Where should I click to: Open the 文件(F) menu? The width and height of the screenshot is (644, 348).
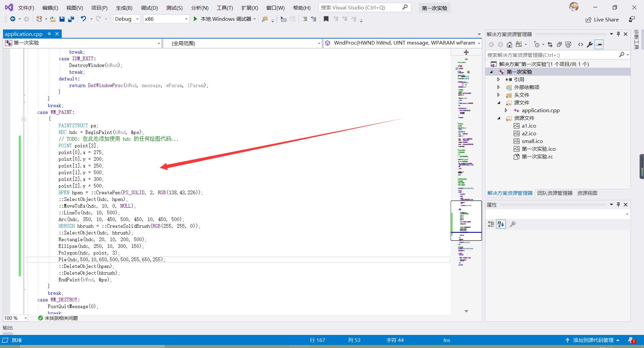click(26, 8)
